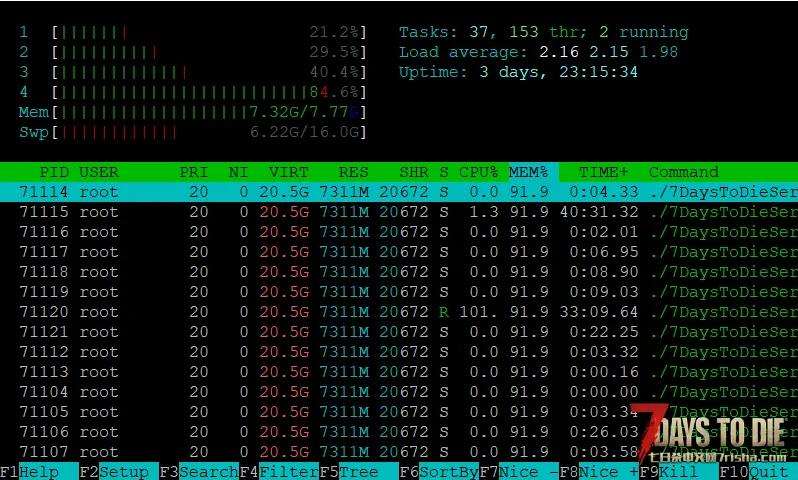Screen dimensions: 798x480
Task: Click CPU 4 usage meter 84.6%
Action: coord(193,93)
